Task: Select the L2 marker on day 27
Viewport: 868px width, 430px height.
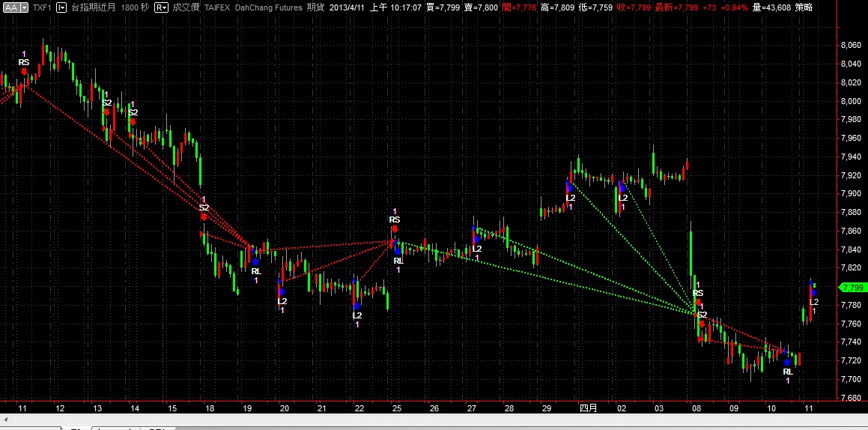Action: (x=476, y=249)
